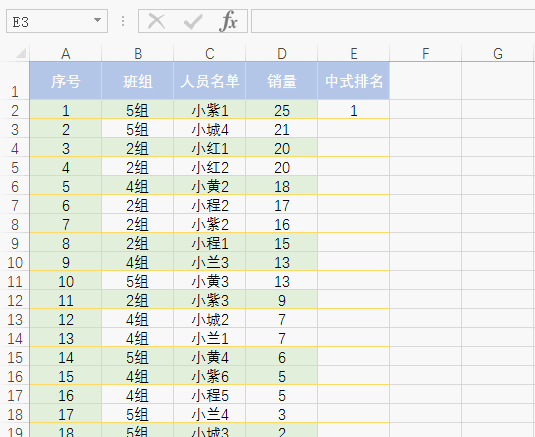Screen dimensions: 535x437
Task: Click the formula bar resize dots handle
Action: pos(123,21)
